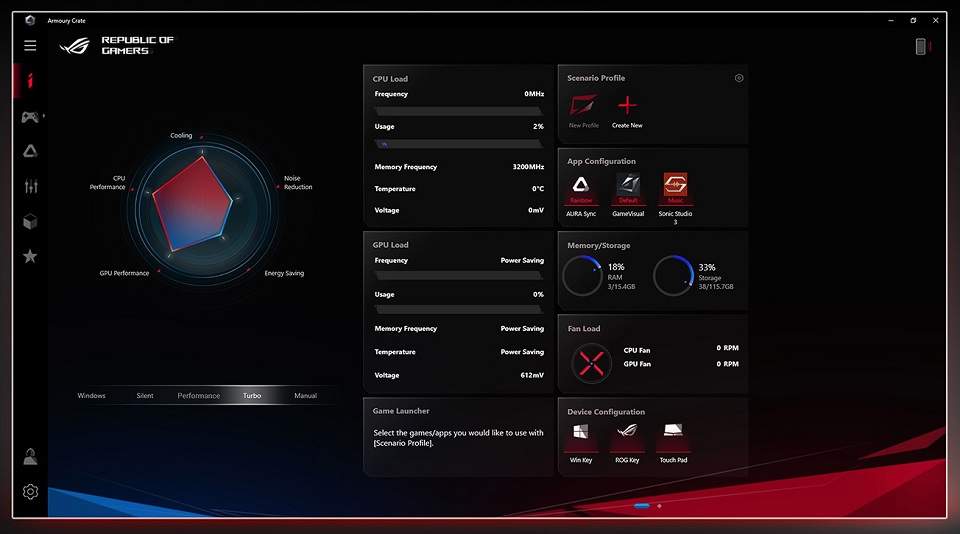Click the Fan Load panel title
Image resolution: width=960 pixels, height=534 pixels.
pos(583,328)
